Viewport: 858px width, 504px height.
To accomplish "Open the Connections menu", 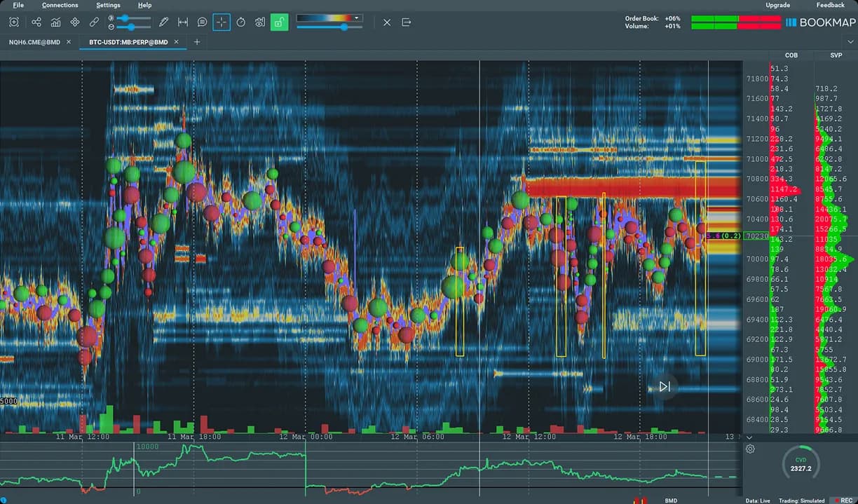I will tap(60, 5).
